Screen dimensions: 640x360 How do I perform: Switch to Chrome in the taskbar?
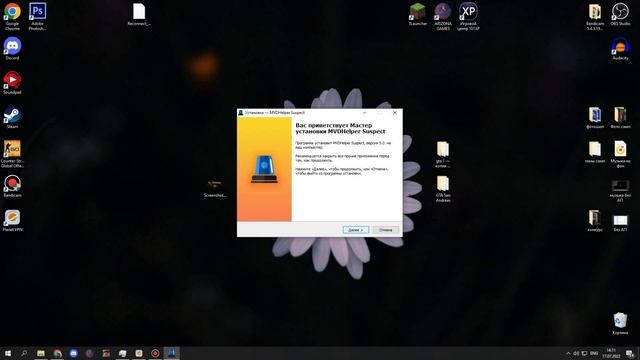point(57,353)
